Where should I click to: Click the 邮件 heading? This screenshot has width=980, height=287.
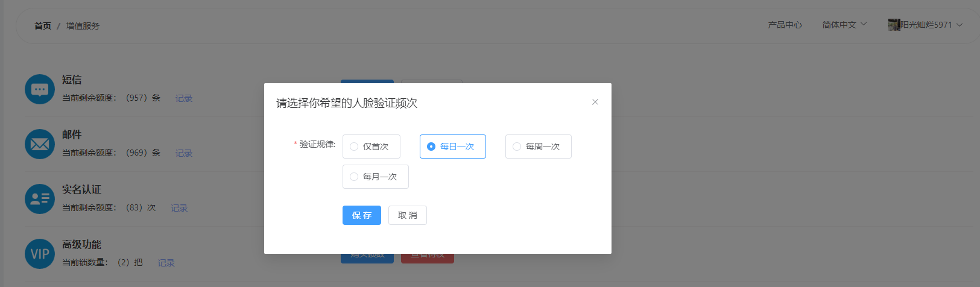[72, 134]
